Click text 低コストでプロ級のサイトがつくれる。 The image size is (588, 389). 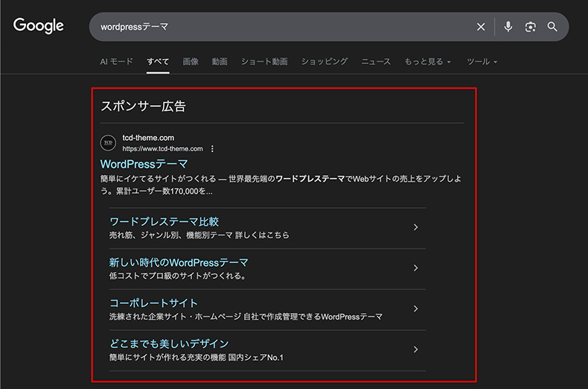pos(178,276)
